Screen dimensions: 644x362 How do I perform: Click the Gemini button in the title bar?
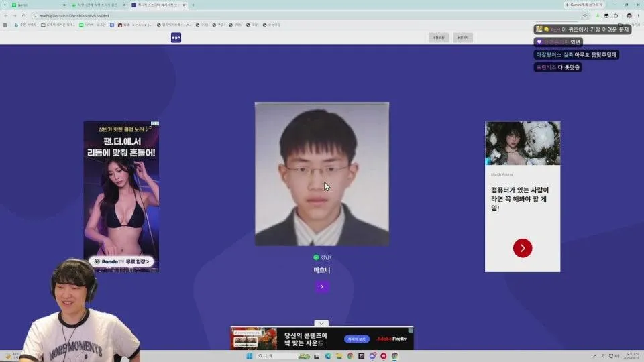pos(584,5)
